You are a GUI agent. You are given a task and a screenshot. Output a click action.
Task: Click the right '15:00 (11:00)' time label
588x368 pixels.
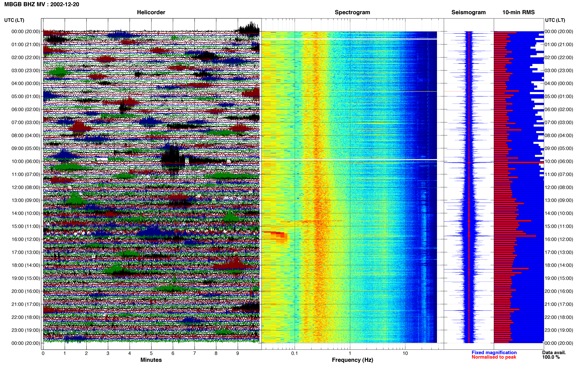pyautogui.click(x=559, y=226)
